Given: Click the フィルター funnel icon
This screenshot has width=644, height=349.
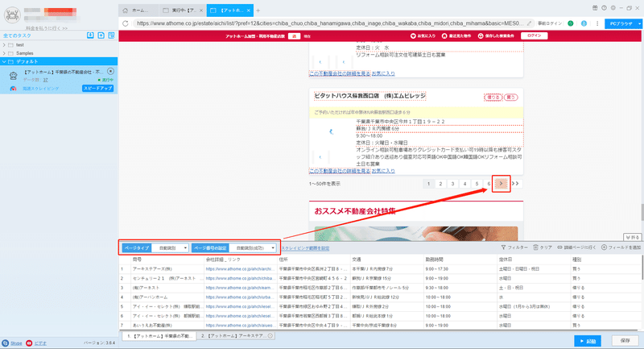Looking at the screenshot, I should coord(504,247).
